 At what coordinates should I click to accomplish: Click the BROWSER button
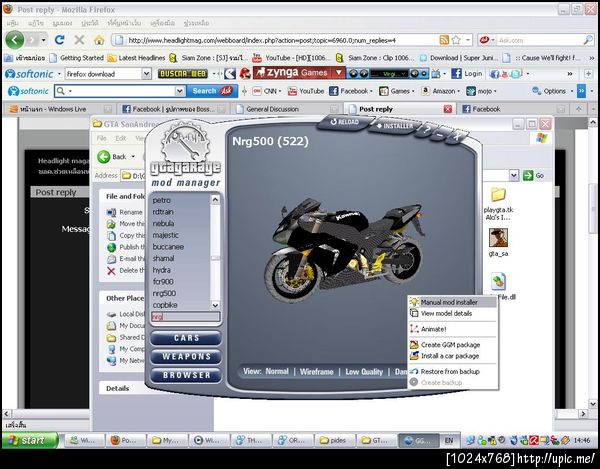click(x=186, y=375)
